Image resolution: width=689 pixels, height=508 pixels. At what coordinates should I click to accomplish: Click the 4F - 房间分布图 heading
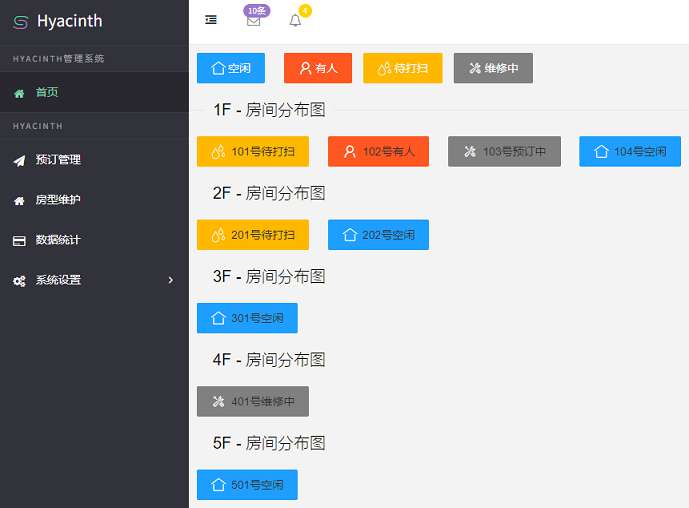pyautogui.click(x=269, y=359)
